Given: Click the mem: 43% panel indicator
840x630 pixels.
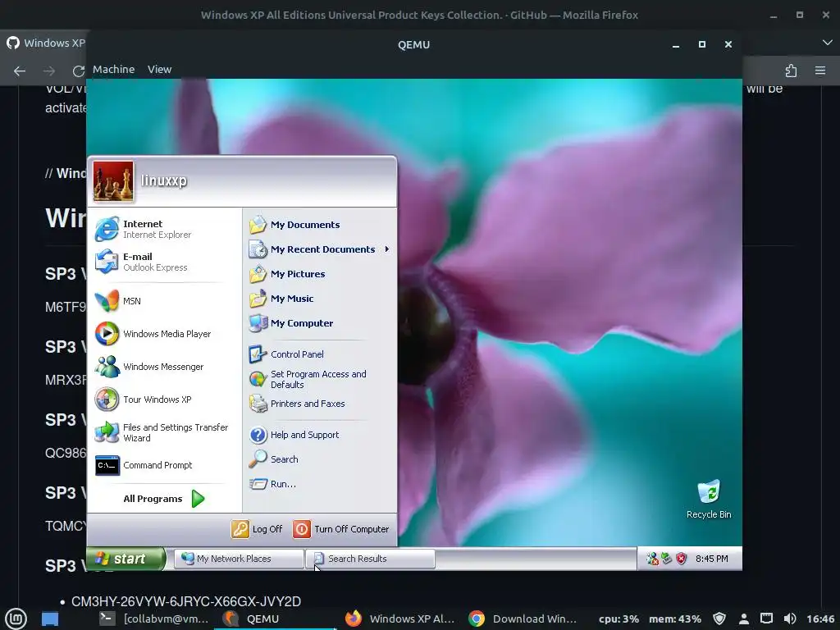Looking at the screenshot, I should click(674, 619).
